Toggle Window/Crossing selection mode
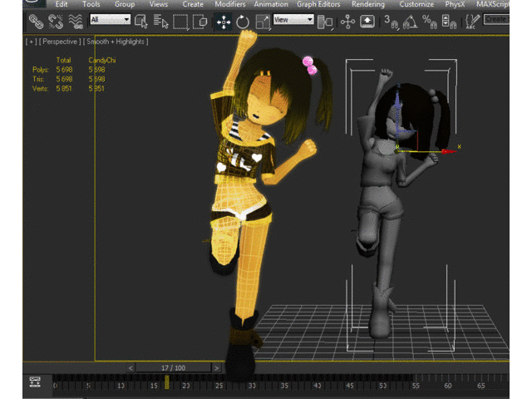The width and height of the screenshot is (532, 399). (x=199, y=22)
